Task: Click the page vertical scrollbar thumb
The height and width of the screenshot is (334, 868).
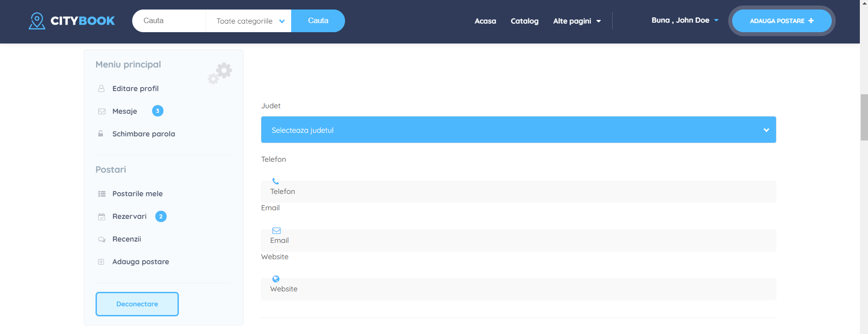Action: coord(864,117)
